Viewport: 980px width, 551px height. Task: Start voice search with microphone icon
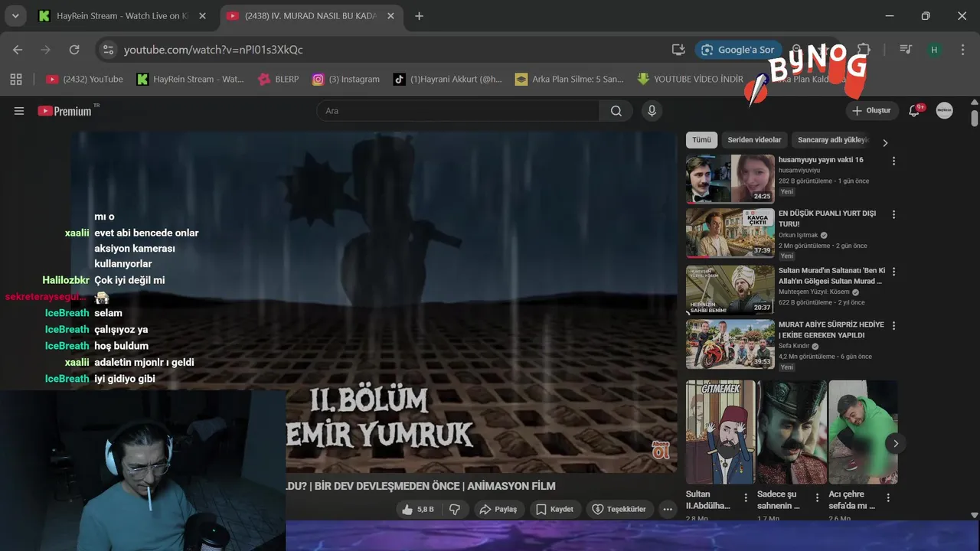pyautogui.click(x=652, y=111)
